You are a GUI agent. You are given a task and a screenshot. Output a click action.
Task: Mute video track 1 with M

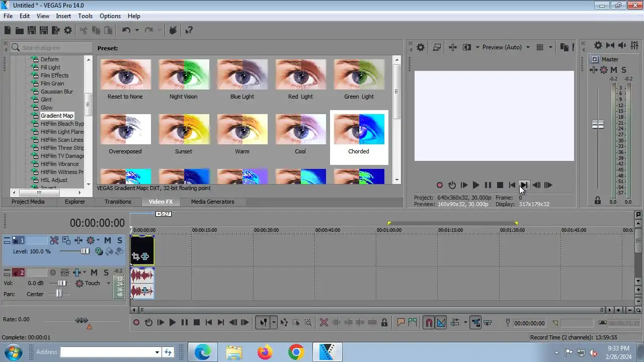coord(108,240)
